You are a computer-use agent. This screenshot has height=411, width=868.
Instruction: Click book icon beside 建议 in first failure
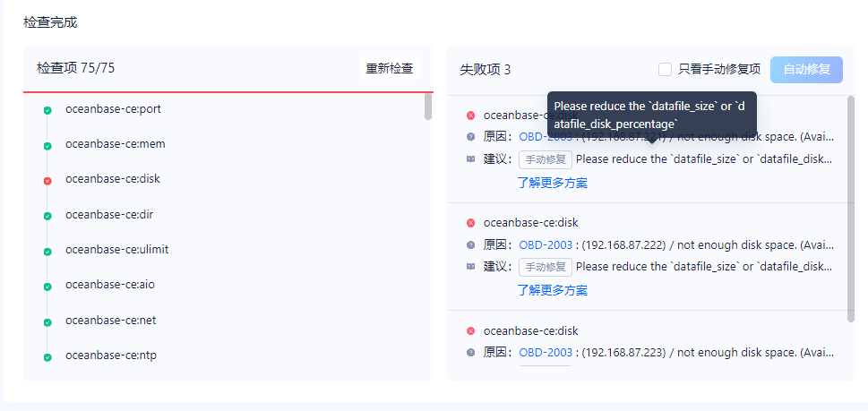pos(470,158)
